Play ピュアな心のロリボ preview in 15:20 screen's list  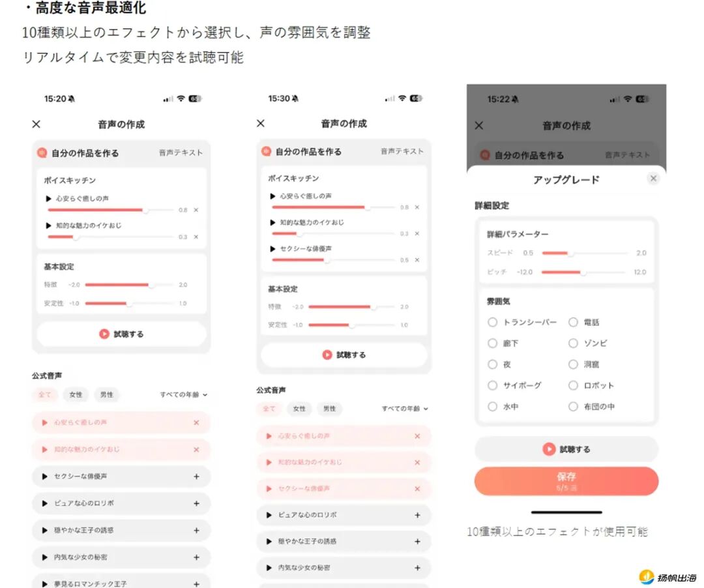click(x=44, y=504)
